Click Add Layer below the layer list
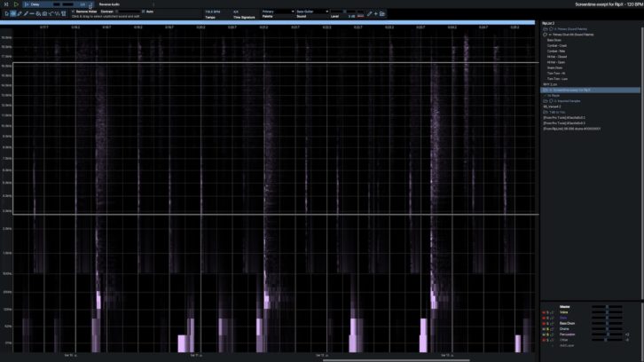Viewport: 644px width, 362px height. pos(567,345)
